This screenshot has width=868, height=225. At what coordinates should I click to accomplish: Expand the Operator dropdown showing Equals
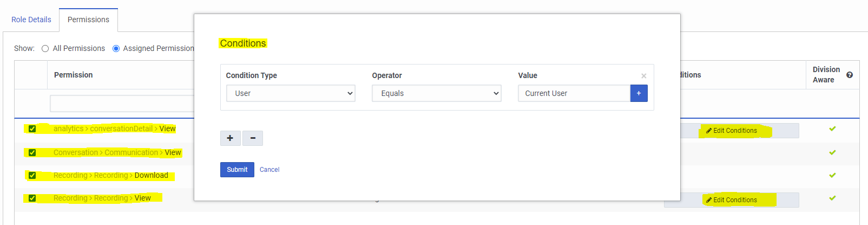click(436, 93)
